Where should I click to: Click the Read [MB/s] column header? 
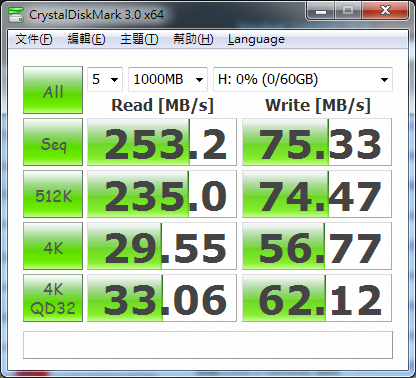click(162, 105)
